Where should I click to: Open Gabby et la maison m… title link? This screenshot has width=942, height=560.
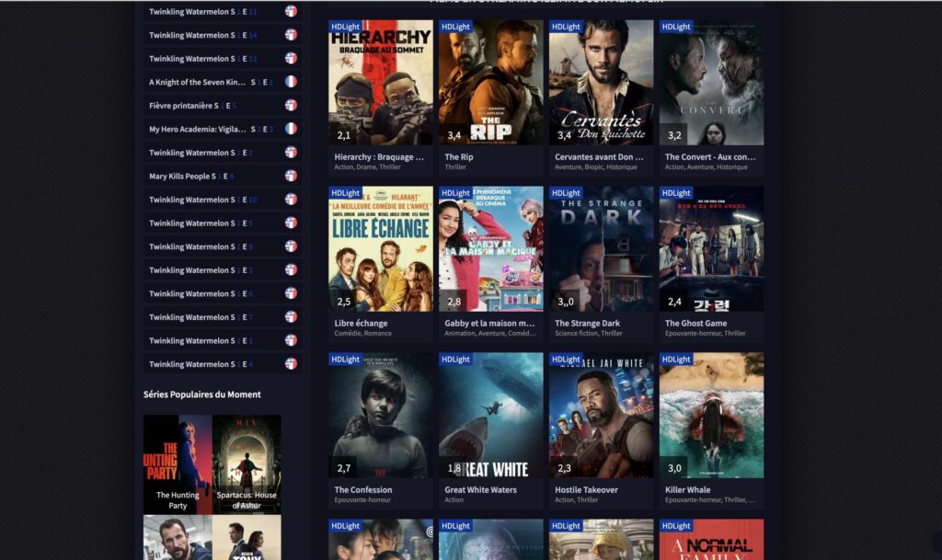489,323
